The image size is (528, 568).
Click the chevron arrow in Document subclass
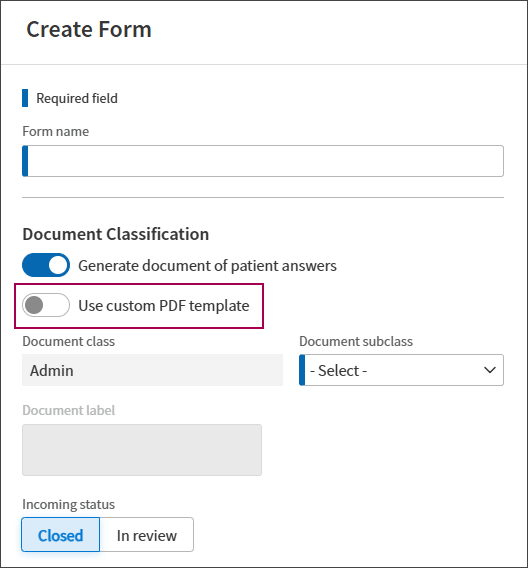(490, 370)
